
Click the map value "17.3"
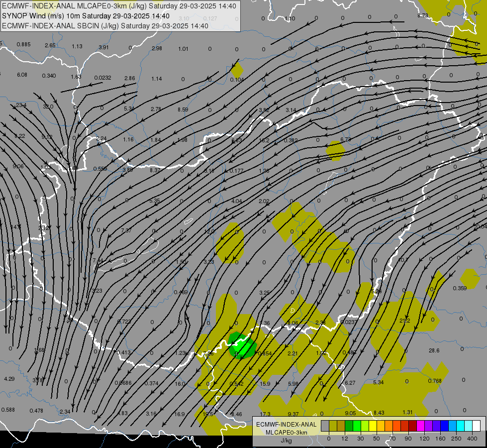pyautogui.click(x=265, y=414)
